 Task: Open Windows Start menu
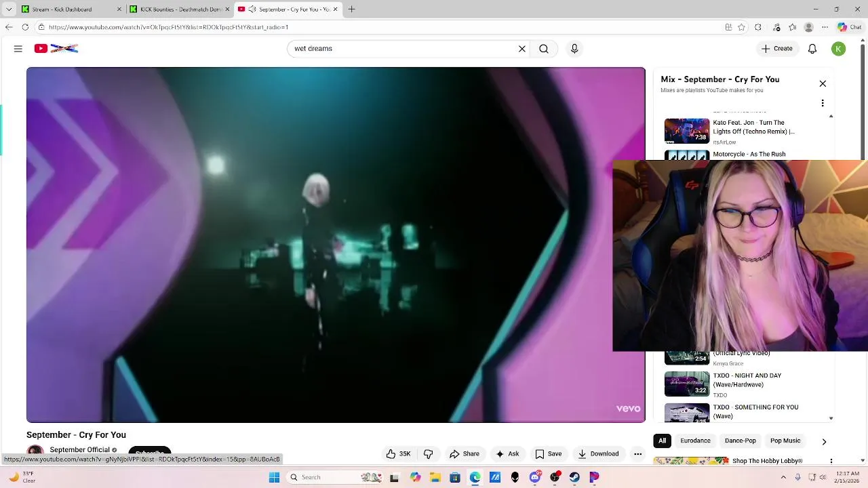274,477
